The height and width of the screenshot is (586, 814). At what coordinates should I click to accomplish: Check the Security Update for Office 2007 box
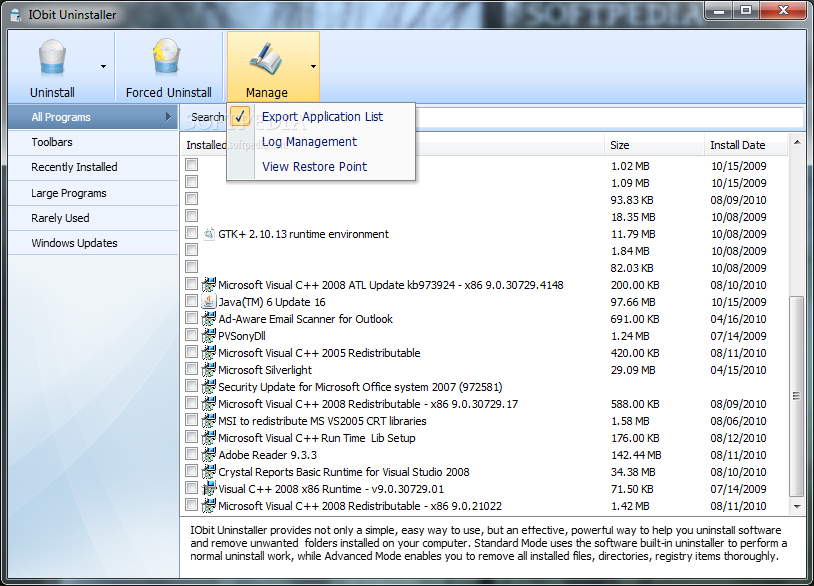(192, 386)
